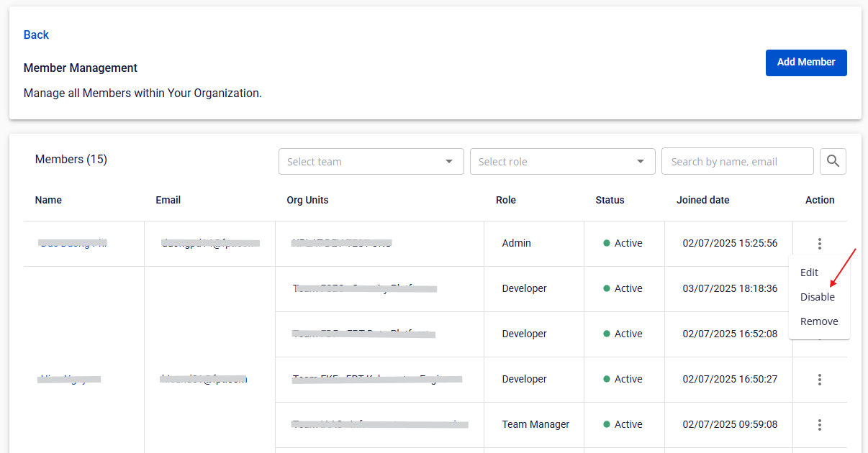
Task: Open the three-dot menu for the Admin row
Action: click(x=819, y=244)
